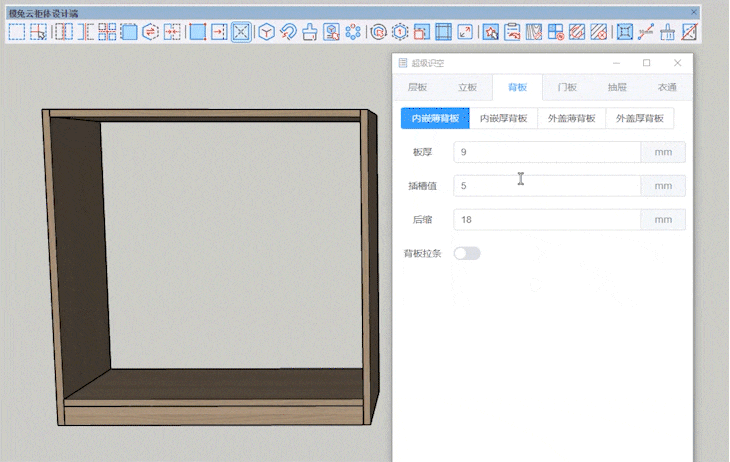
Task: Click the paint brush icon in toolbar
Action: tap(309, 32)
